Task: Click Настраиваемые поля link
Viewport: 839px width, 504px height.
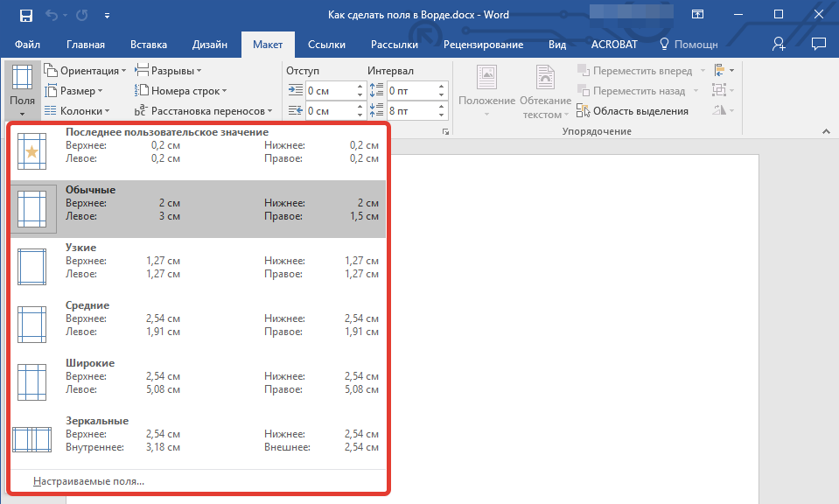Action: coord(88,481)
